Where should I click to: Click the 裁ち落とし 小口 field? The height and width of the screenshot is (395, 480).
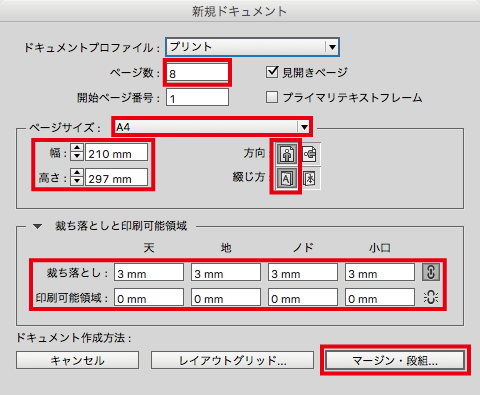[x=380, y=272]
